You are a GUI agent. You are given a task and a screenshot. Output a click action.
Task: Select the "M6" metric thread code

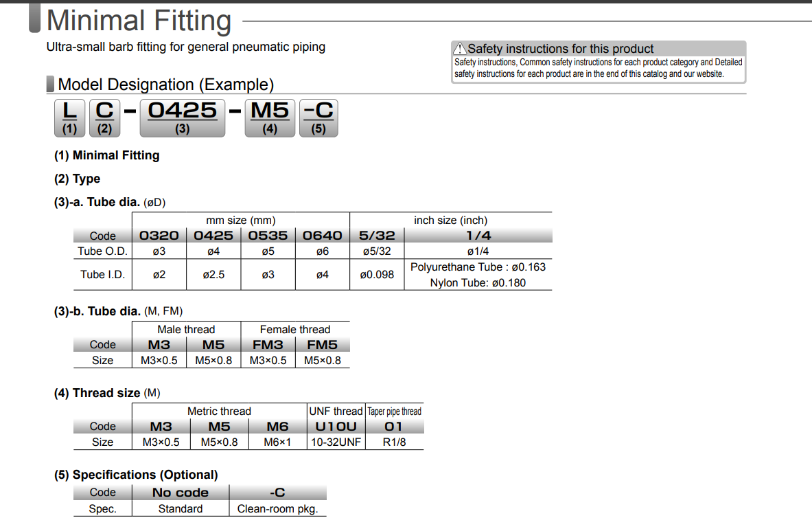coord(277,427)
